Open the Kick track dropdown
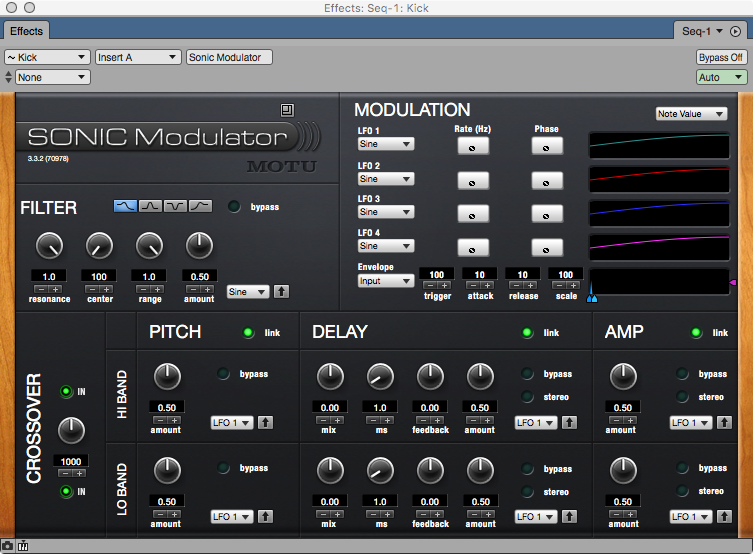753x554 pixels. [x=48, y=57]
